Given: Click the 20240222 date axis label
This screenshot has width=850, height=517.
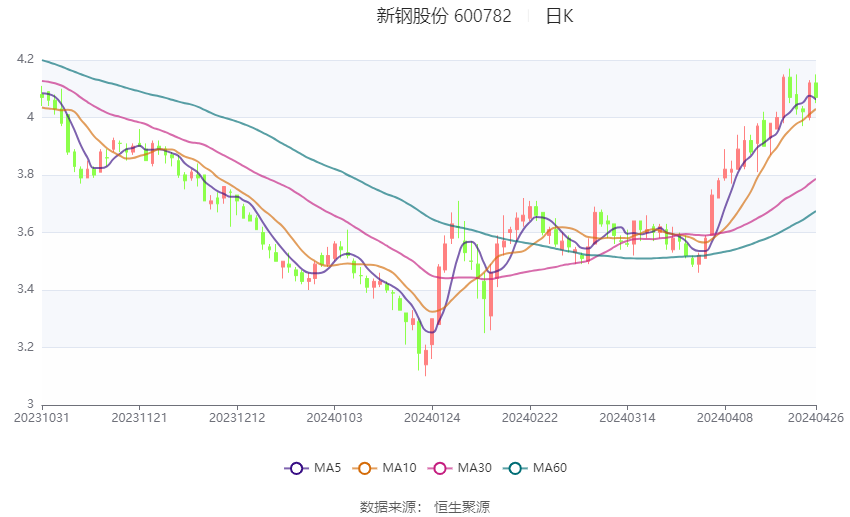Looking at the screenshot, I should point(529,418).
